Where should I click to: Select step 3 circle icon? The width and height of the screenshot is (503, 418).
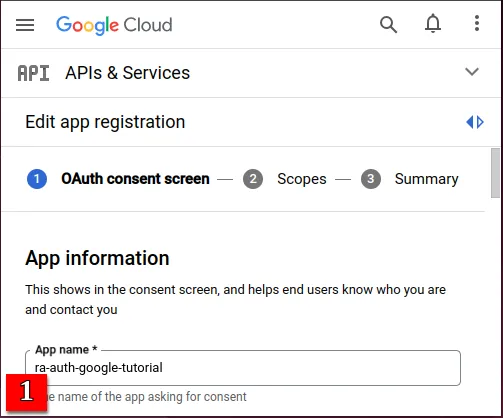(x=371, y=179)
